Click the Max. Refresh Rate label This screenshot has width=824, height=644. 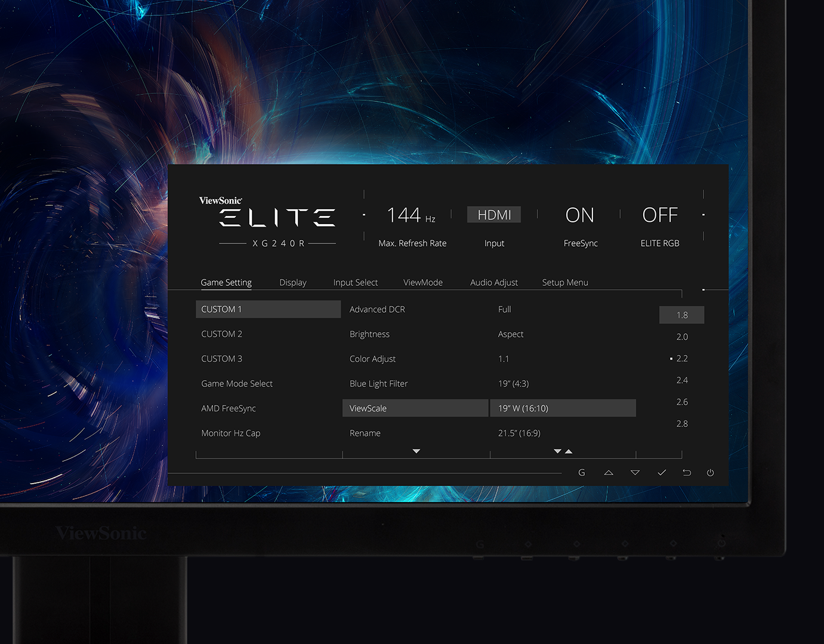[412, 243]
